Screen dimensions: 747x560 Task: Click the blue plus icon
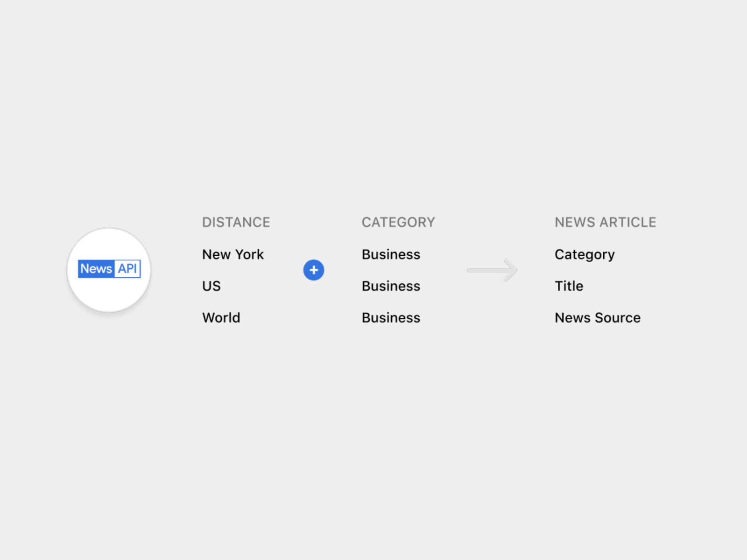point(314,270)
